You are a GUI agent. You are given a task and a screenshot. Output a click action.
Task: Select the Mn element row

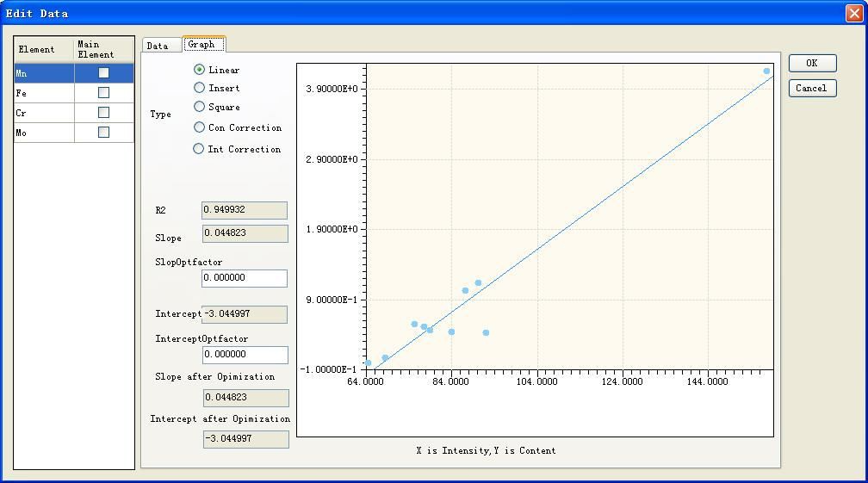[43, 73]
